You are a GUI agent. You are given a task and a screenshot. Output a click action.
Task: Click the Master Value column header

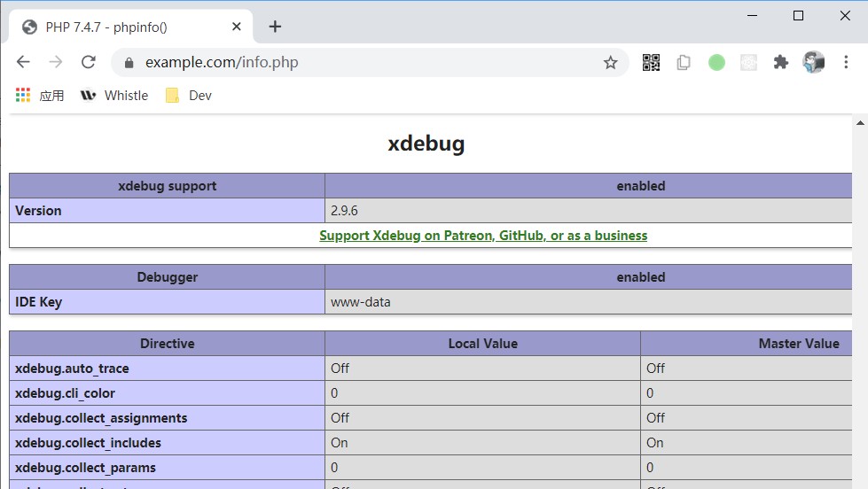pos(746,344)
